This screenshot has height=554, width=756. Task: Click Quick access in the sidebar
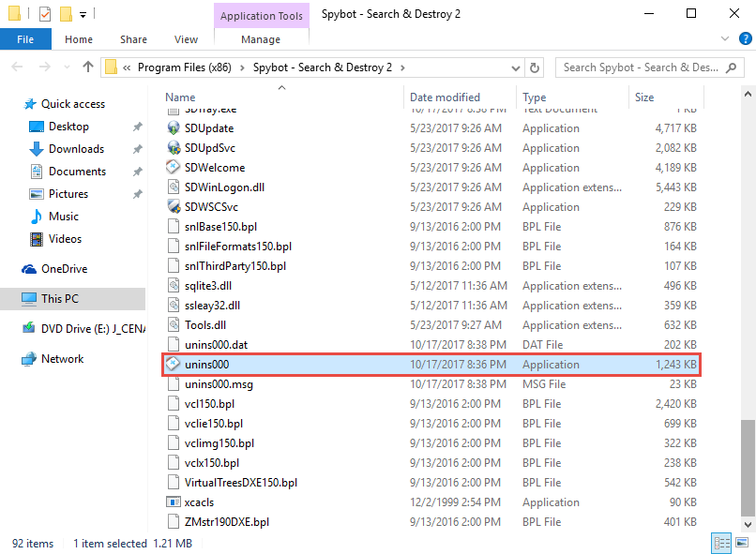click(73, 104)
